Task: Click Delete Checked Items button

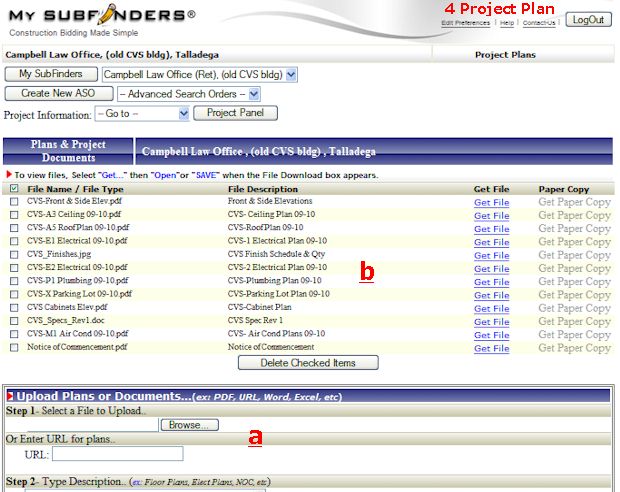Action: click(308, 363)
